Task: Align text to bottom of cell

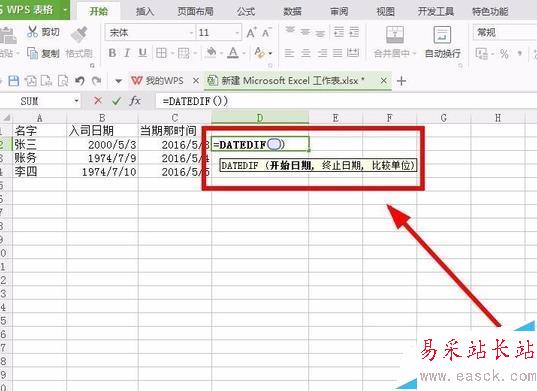Action: [x=320, y=33]
